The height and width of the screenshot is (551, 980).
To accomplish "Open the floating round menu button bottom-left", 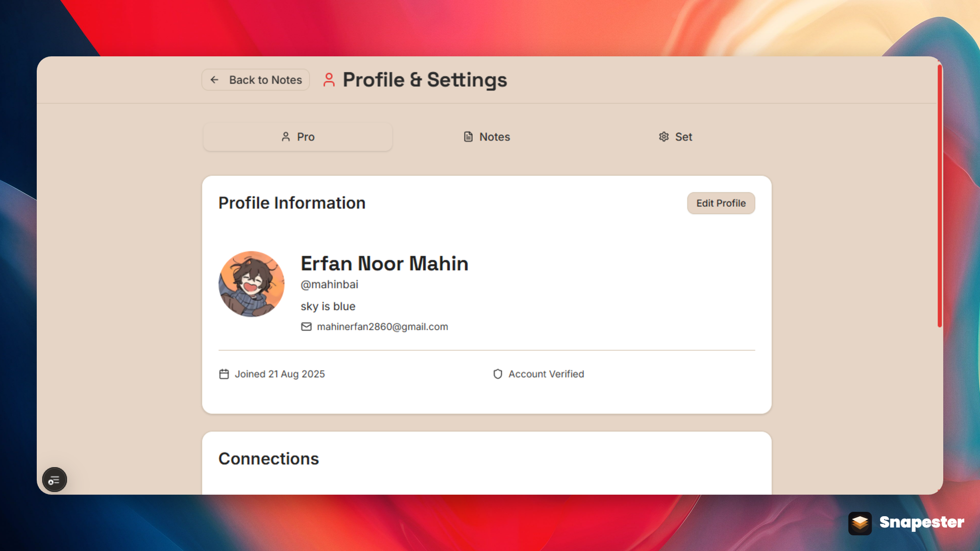I will (x=54, y=480).
